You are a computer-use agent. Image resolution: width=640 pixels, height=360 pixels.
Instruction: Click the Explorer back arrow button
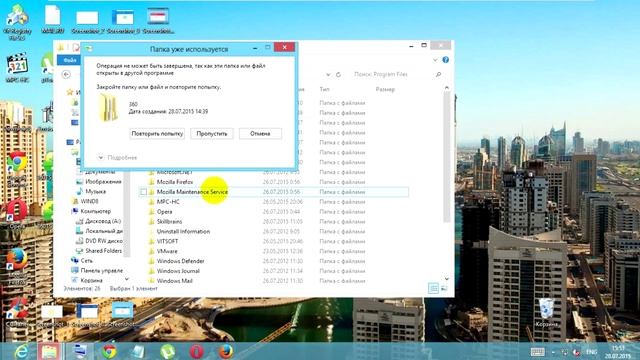[x=66, y=74]
